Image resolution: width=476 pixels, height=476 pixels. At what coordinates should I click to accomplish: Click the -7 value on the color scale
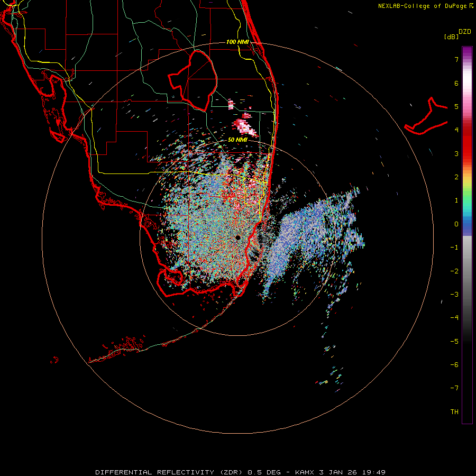454,388
